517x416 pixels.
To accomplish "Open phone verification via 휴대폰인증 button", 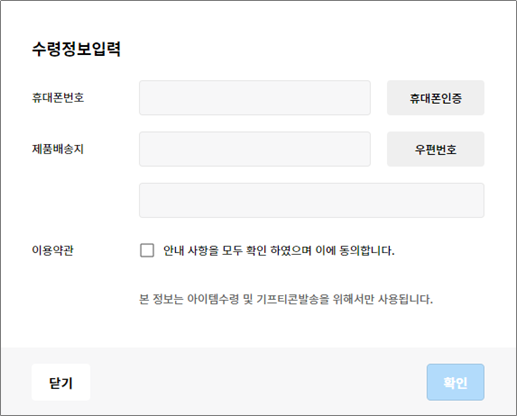I will tap(435, 98).
